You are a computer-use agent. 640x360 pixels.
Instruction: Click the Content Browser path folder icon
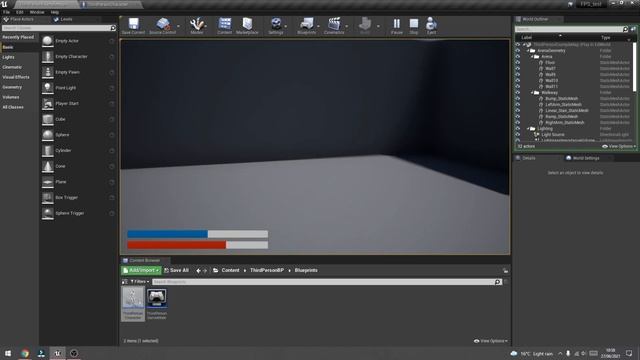216,270
